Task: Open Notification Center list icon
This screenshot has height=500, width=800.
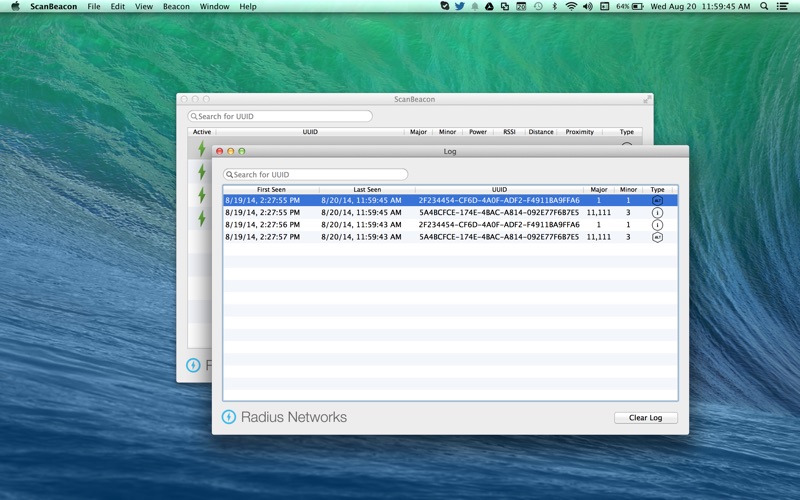Action: point(782,7)
